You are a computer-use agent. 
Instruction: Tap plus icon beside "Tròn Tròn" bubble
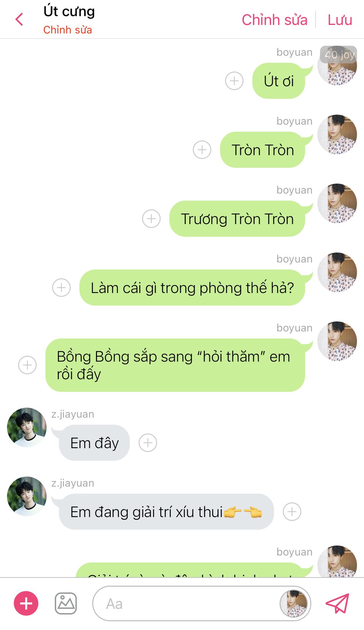(x=202, y=150)
